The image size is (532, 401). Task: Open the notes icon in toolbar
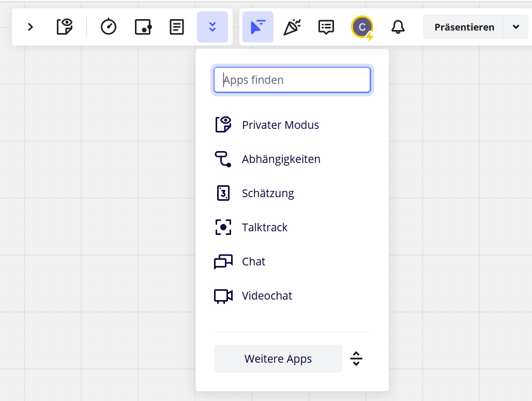pyautogui.click(x=177, y=27)
